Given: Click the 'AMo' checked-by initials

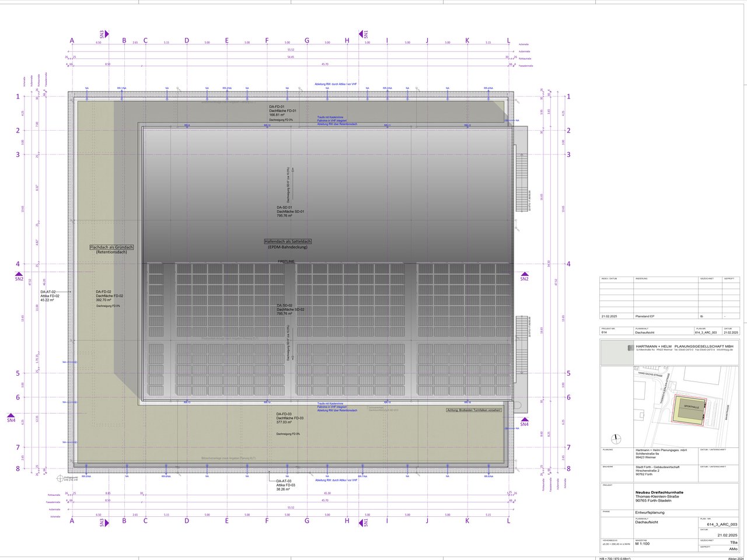Looking at the screenshot, I should 733,549.
